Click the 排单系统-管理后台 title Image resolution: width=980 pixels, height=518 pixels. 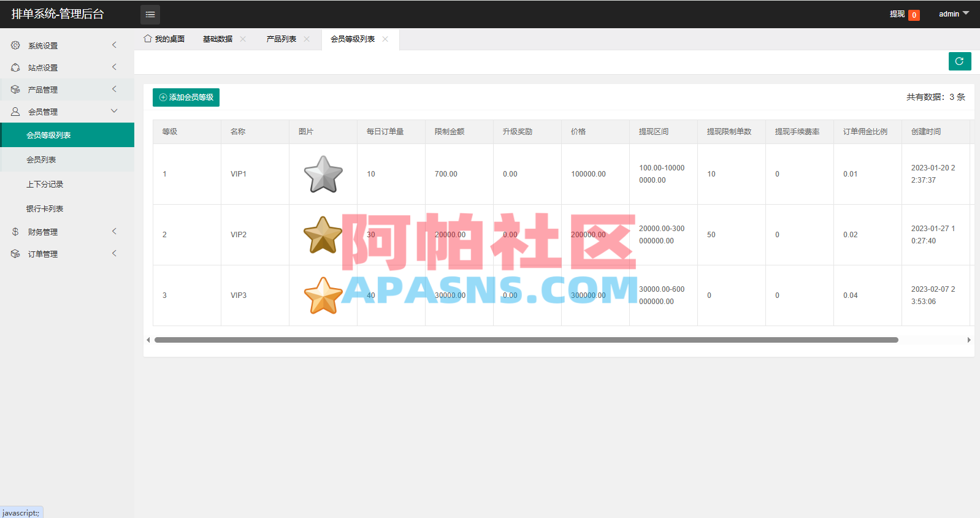[x=58, y=14]
